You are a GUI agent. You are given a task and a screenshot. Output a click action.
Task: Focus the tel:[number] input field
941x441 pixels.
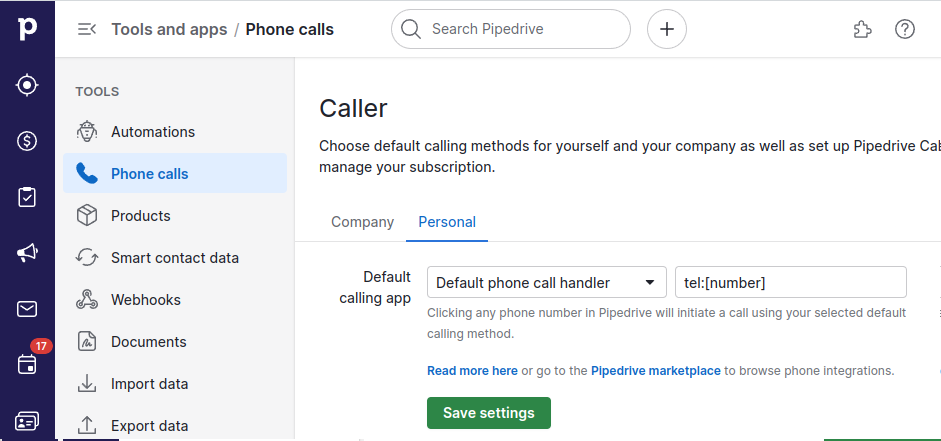[x=791, y=282]
